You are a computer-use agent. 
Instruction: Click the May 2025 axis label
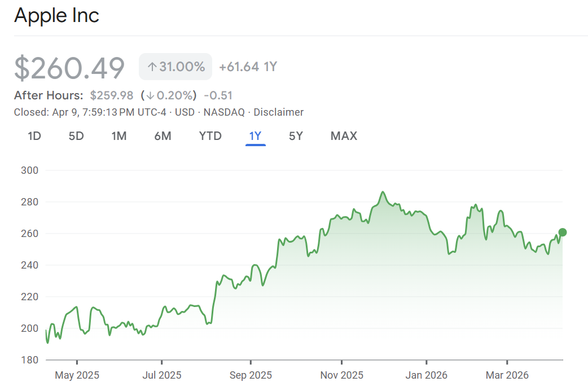point(77,375)
